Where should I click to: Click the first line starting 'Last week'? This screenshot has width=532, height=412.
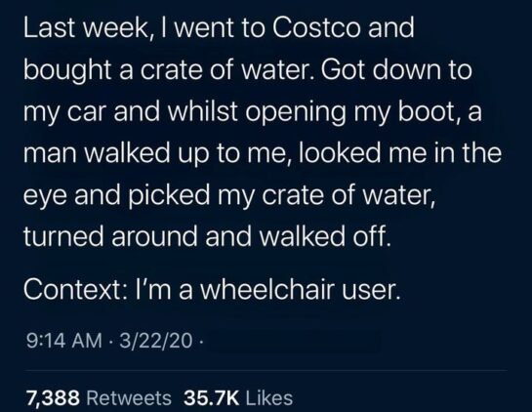click(219, 28)
